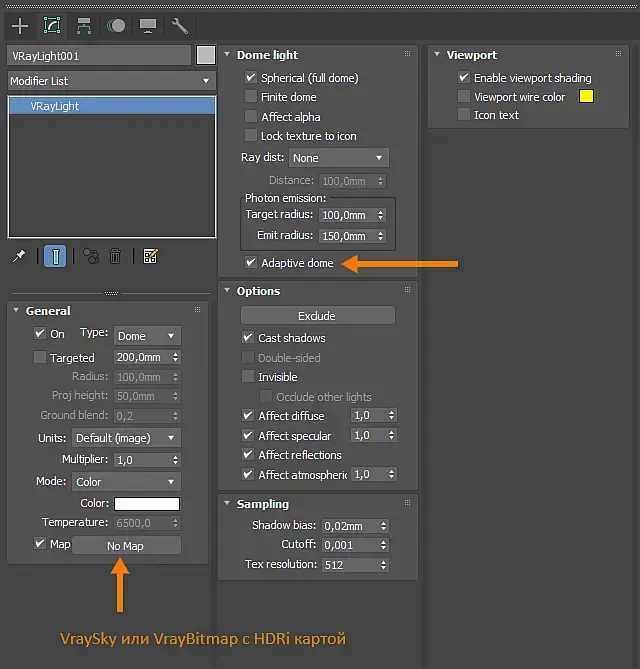
Task: Click Sampling rollout grip handle
Action: (x=407, y=503)
